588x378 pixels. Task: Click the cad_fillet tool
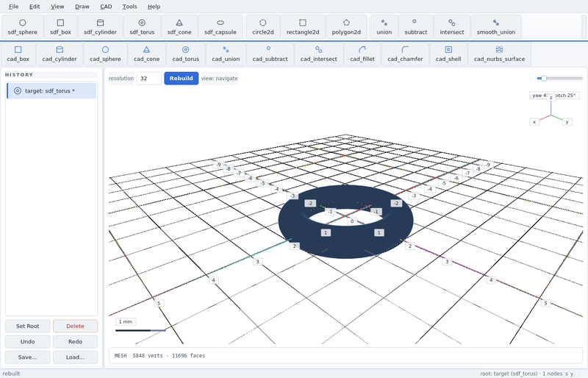point(362,54)
